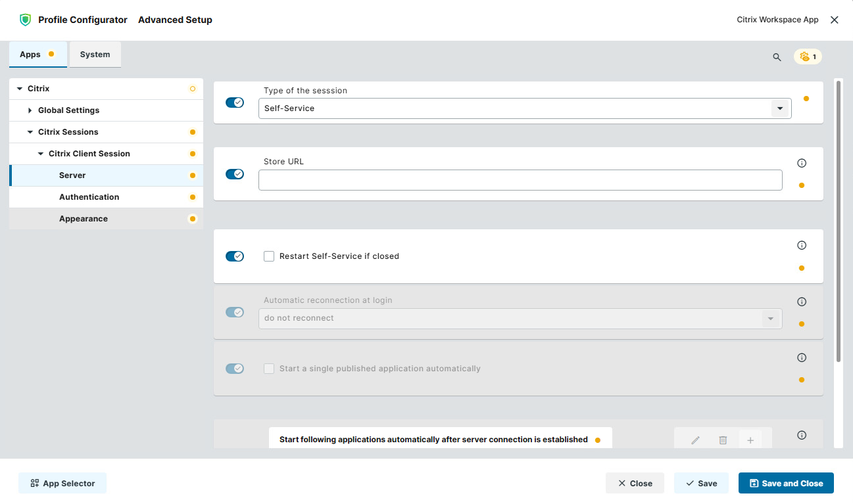
Task: Click the pencil edit icon in applications list
Action: pos(695,440)
